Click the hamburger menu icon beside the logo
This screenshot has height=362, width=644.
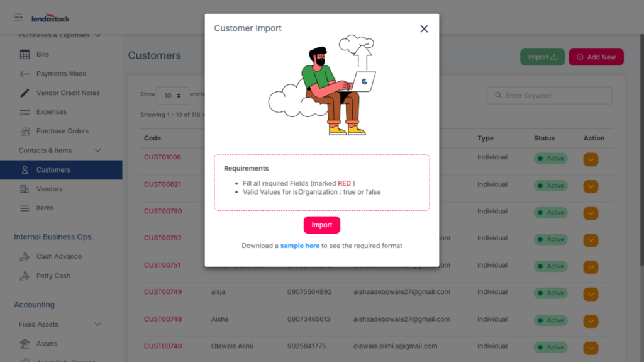(x=19, y=17)
